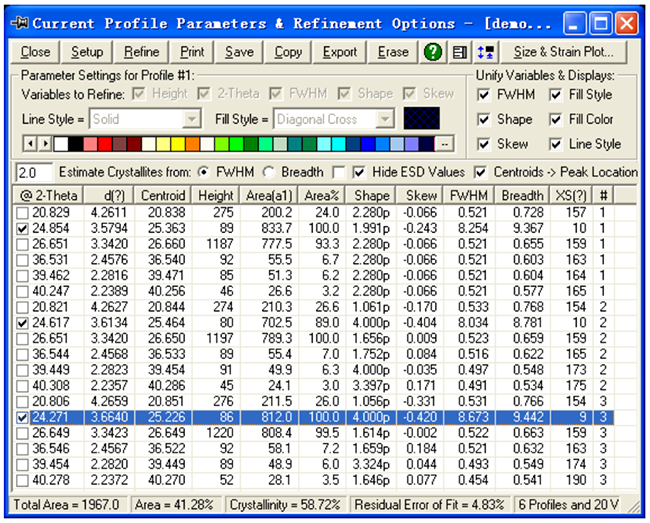The height and width of the screenshot is (523, 650).
Task: Open the Setup dialog
Action: coord(87,52)
